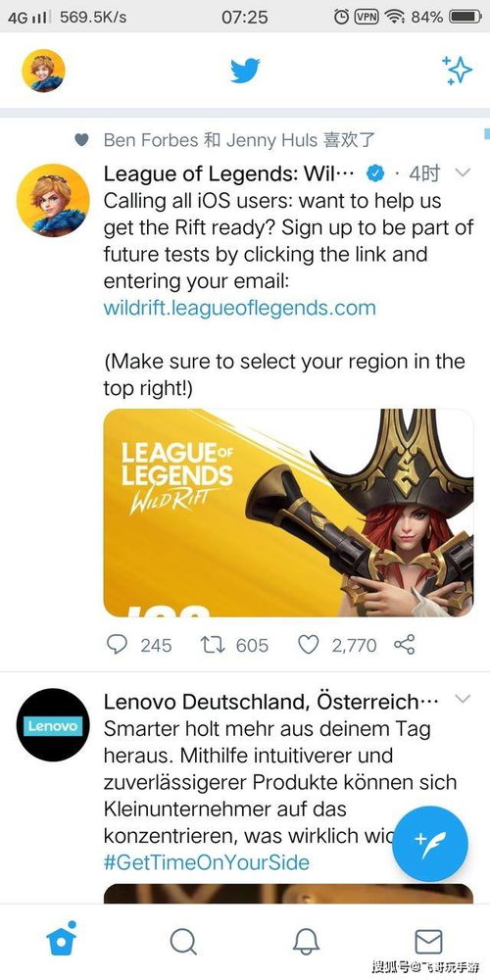Go to the Home tab
Viewport: 490px width, 980px height.
point(61,940)
